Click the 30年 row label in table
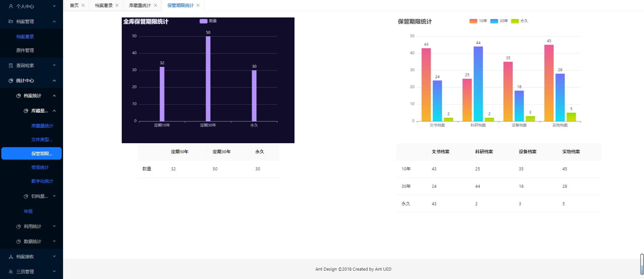This screenshot has width=644, height=279. point(406,186)
